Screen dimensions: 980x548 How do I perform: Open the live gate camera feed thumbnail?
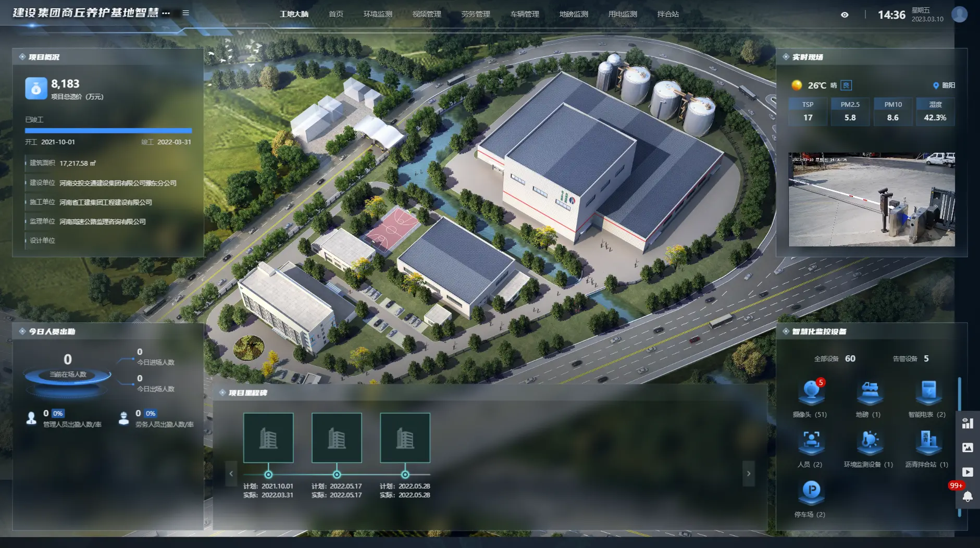coord(871,200)
